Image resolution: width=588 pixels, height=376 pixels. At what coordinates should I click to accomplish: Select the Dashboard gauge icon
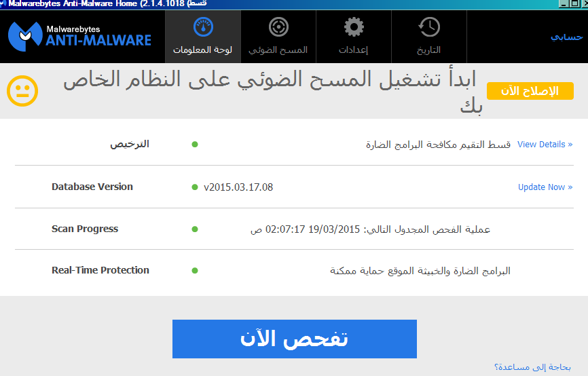pyautogui.click(x=202, y=28)
